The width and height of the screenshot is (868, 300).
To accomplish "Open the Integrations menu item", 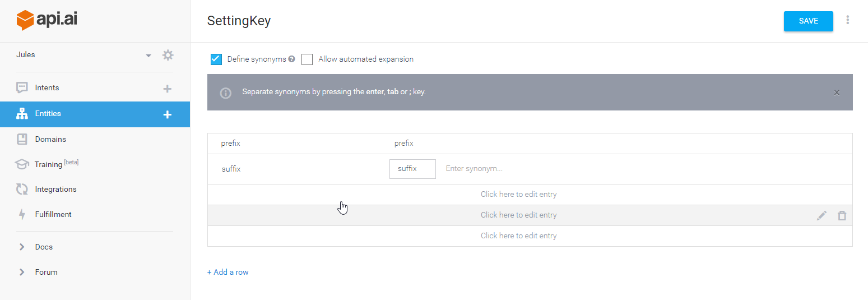I will (x=55, y=189).
